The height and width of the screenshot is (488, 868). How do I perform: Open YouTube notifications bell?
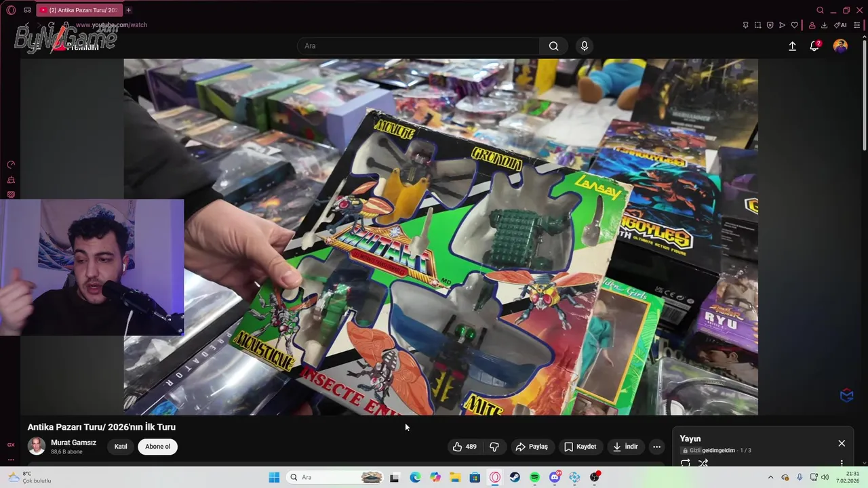pyautogui.click(x=814, y=46)
